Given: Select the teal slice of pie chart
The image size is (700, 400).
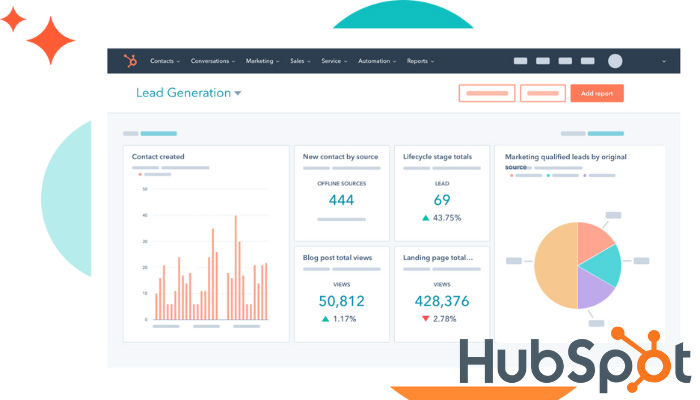Looking at the screenshot, I should point(604,266).
